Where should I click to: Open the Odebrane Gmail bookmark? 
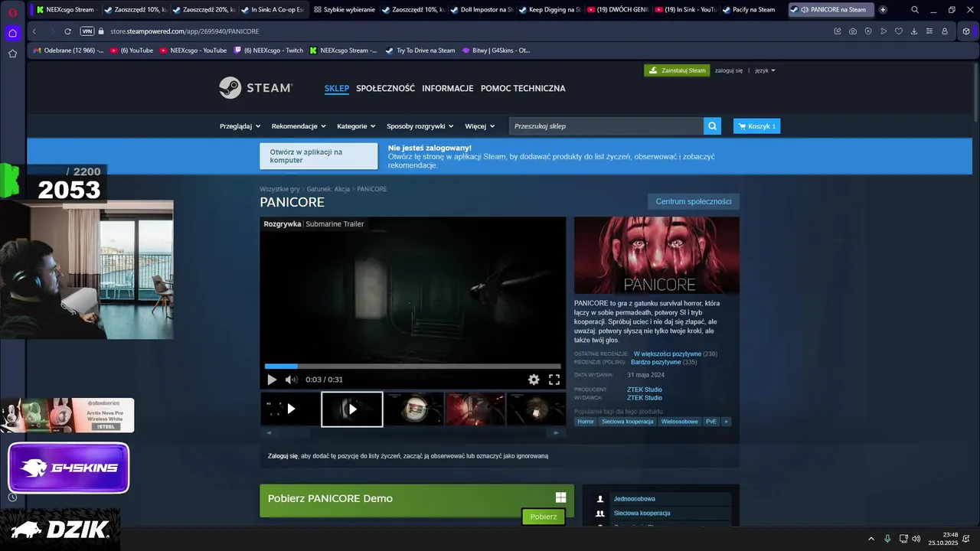[68, 51]
